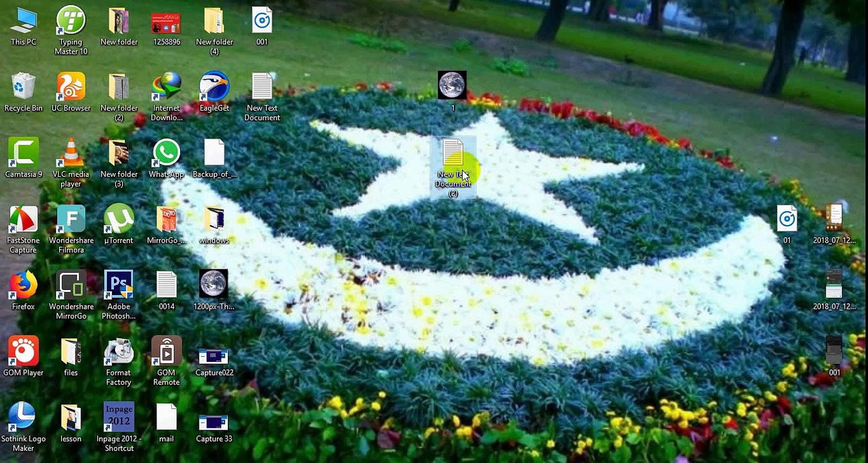Select the Typing Master 10 shortcut

click(71, 31)
